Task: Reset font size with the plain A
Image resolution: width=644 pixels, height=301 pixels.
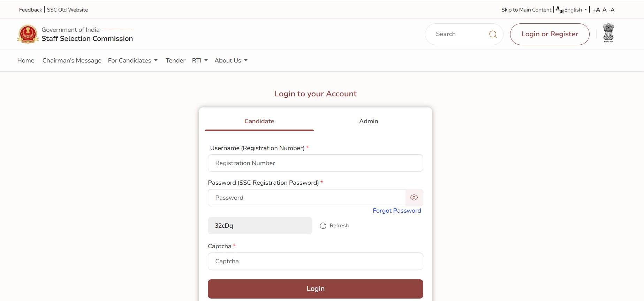Action: click(x=605, y=10)
